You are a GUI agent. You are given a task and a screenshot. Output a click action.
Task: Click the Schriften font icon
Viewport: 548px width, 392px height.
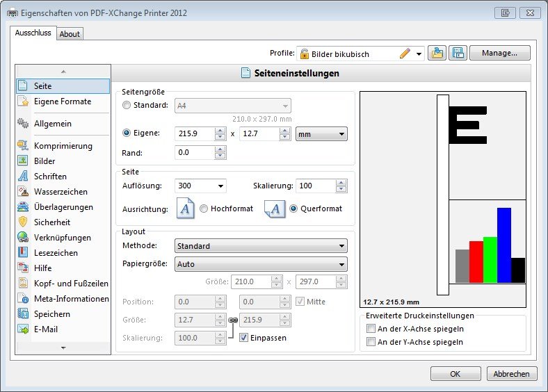(x=22, y=177)
